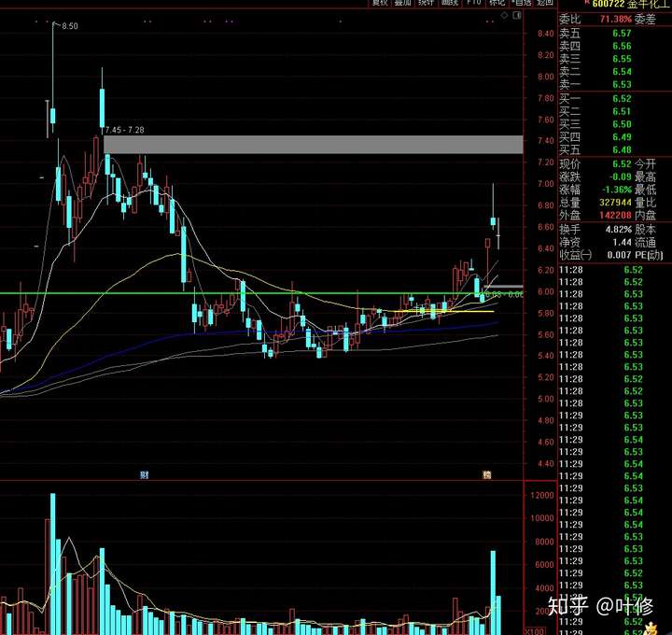Click the 收益(一) value 0.007
The width and height of the screenshot is (672, 635).
[x=620, y=255]
